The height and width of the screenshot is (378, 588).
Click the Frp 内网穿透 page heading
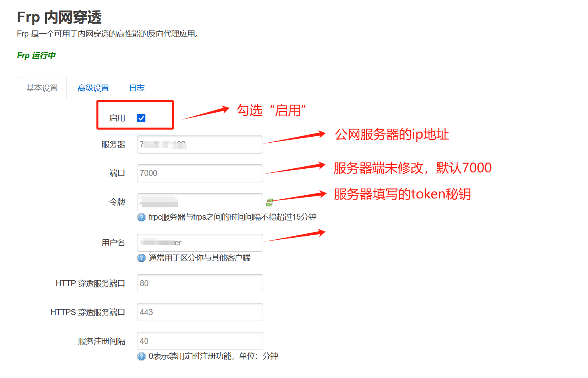[x=59, y=17]
